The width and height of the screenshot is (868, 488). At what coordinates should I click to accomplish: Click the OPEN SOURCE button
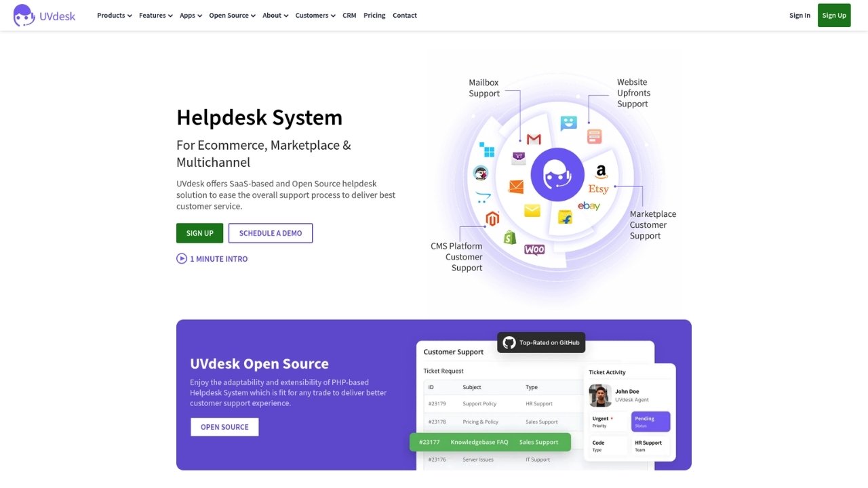pos(224,427)
